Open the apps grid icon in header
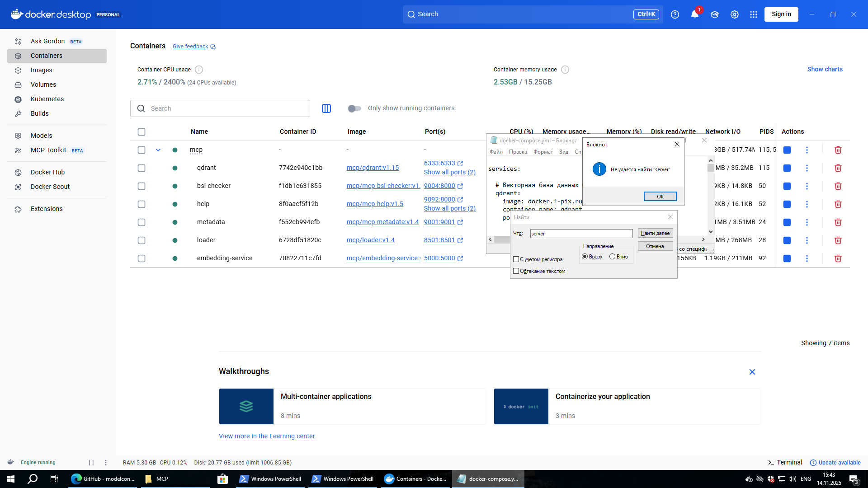 click(x=753, y=14)
